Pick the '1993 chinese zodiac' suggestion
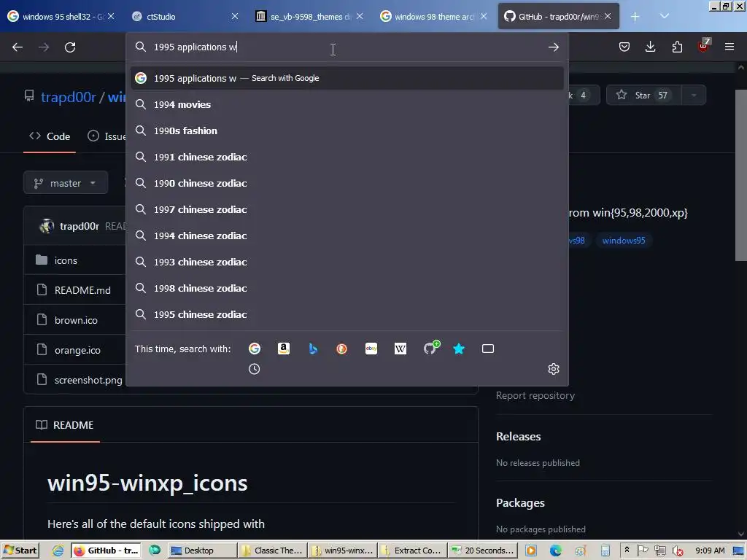Viewport: 747px width, 560px height. 347,262
